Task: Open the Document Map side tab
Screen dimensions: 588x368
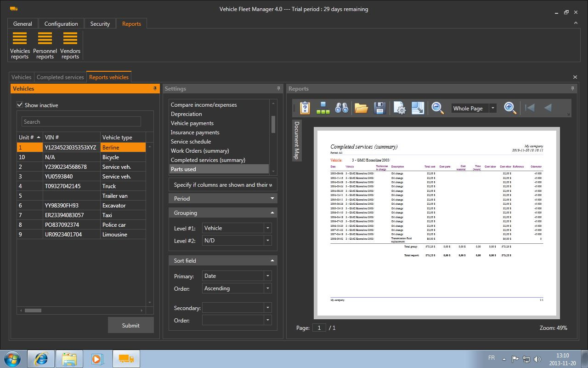Action: 296,140
